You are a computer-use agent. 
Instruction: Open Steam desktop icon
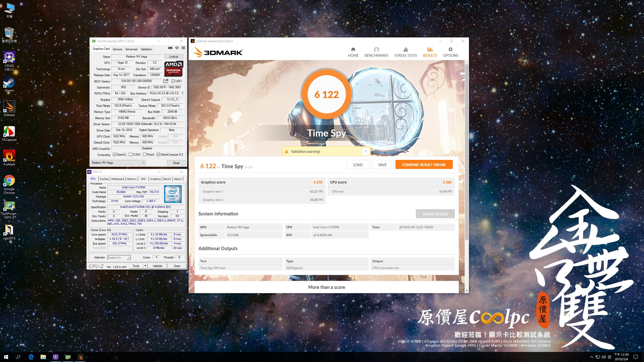[x=9, y=84]
